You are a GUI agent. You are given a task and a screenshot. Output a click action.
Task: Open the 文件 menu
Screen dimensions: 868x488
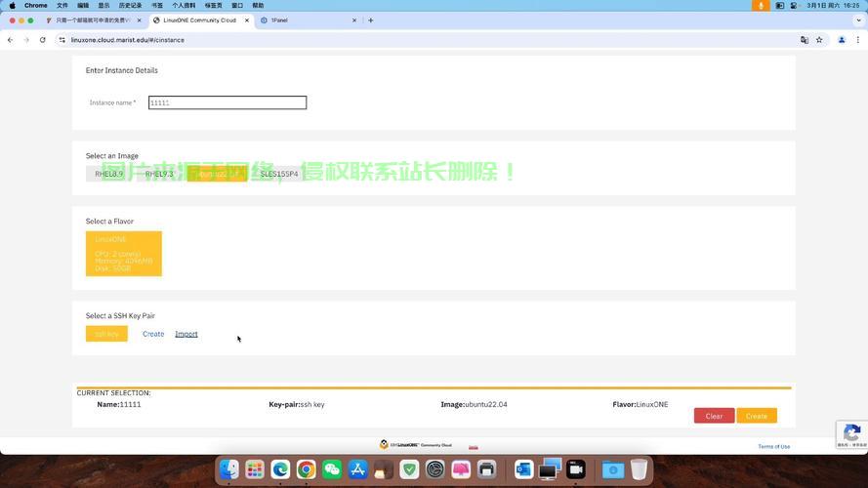(62, 6)
